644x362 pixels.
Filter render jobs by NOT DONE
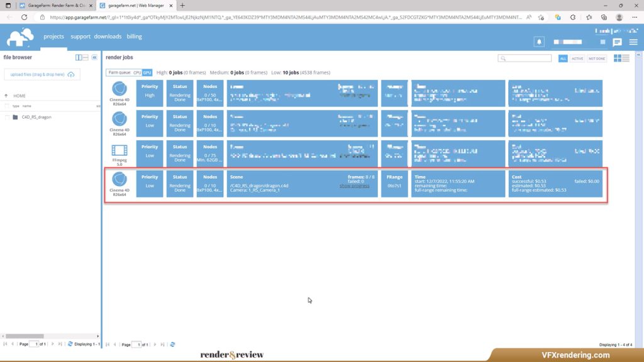point(596,58)
